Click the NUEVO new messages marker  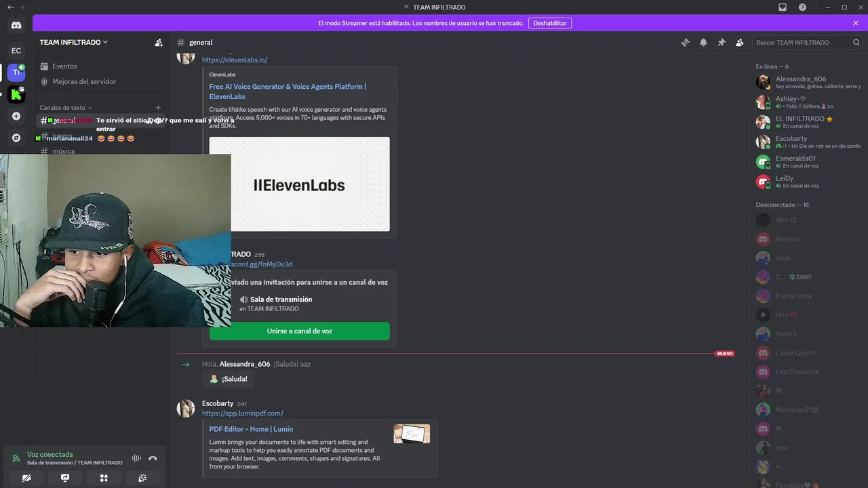(x=725, y=353)
